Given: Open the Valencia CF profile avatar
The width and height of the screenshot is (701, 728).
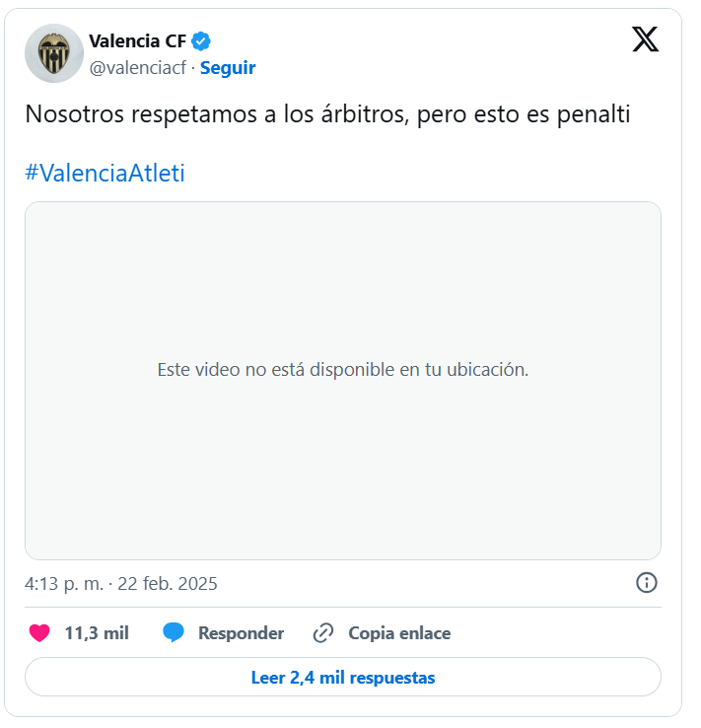Looking at the screenshot, I should pos(53,53).
